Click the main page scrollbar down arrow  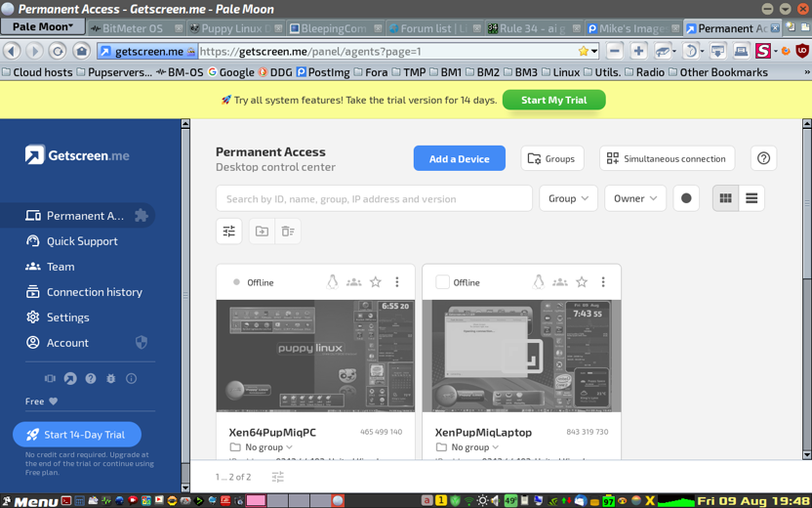coord(807,454)
